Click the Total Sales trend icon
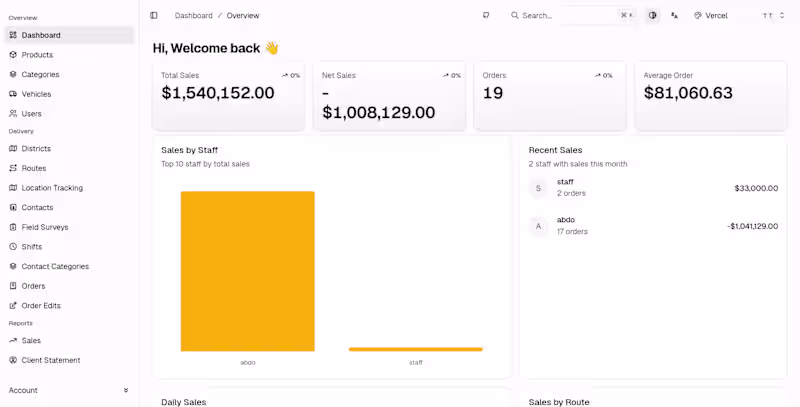The image size is (800, 407). coord(285,75)
